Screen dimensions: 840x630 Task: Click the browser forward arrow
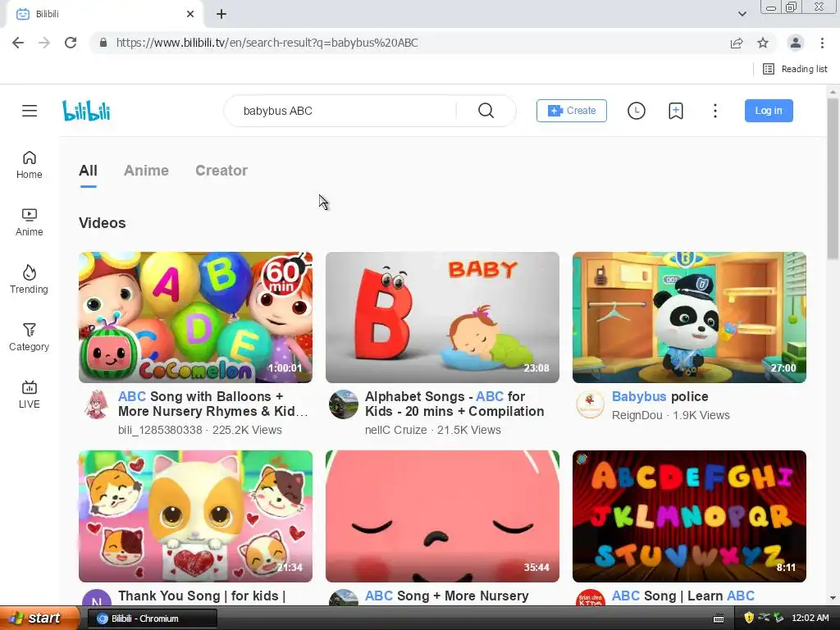pos(44,43)
